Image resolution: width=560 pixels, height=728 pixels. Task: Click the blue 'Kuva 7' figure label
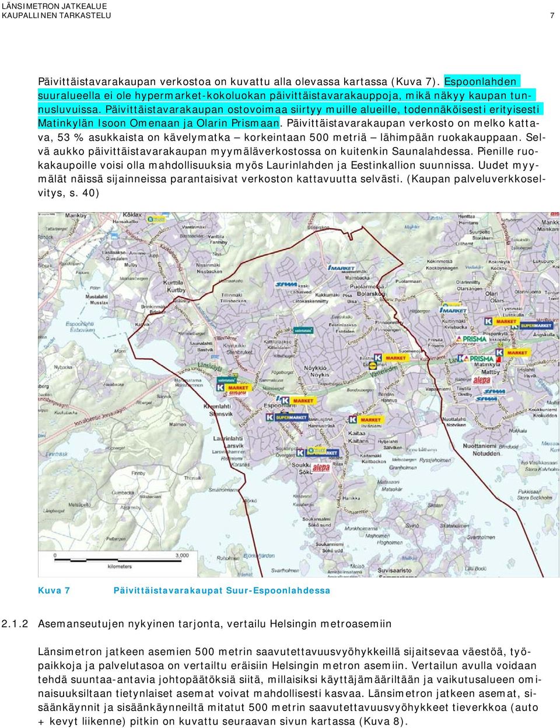click(54, 590)
